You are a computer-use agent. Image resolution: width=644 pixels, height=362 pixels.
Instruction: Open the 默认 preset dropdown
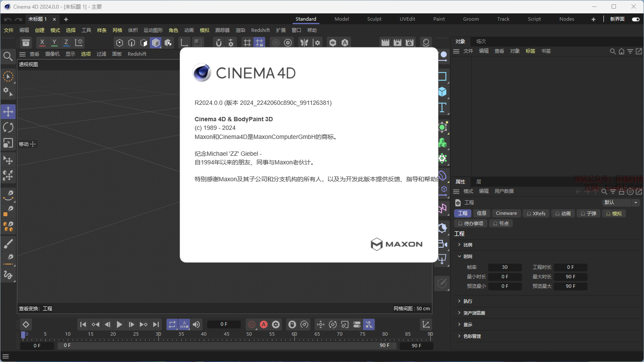click(620, 202)
